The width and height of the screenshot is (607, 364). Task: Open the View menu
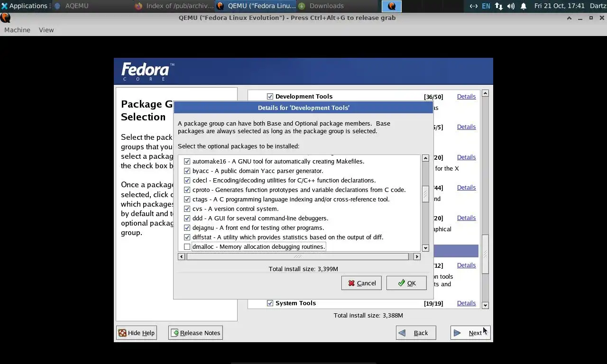coord(46,30)
